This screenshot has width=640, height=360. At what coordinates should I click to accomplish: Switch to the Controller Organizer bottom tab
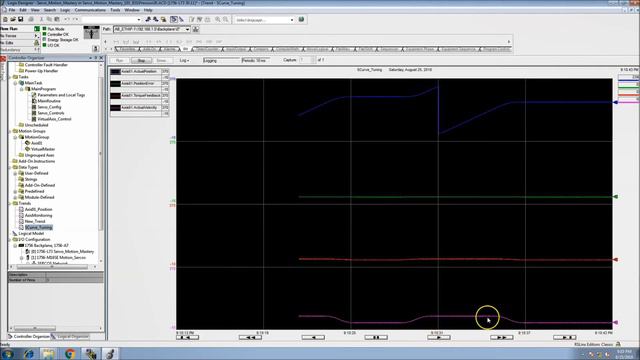click(29, 337)
